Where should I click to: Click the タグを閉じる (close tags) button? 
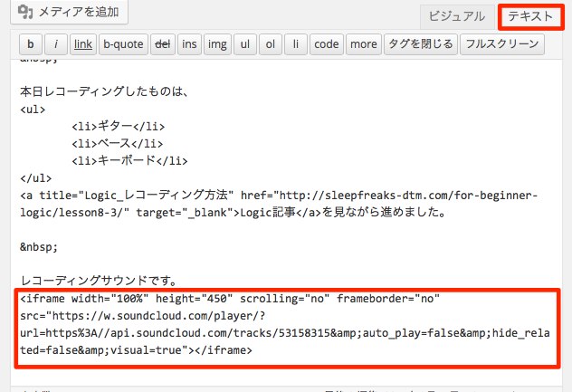pyautogui.click(x=421, y=44)
